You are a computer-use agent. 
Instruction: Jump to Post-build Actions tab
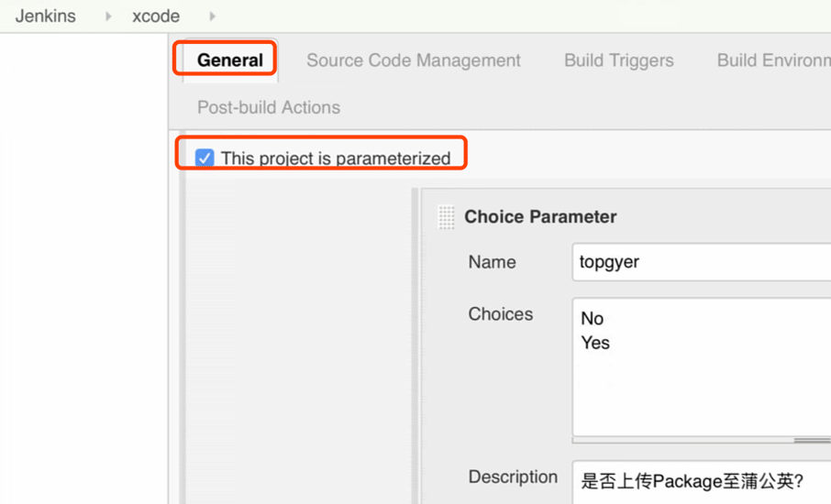coord(269,107)
